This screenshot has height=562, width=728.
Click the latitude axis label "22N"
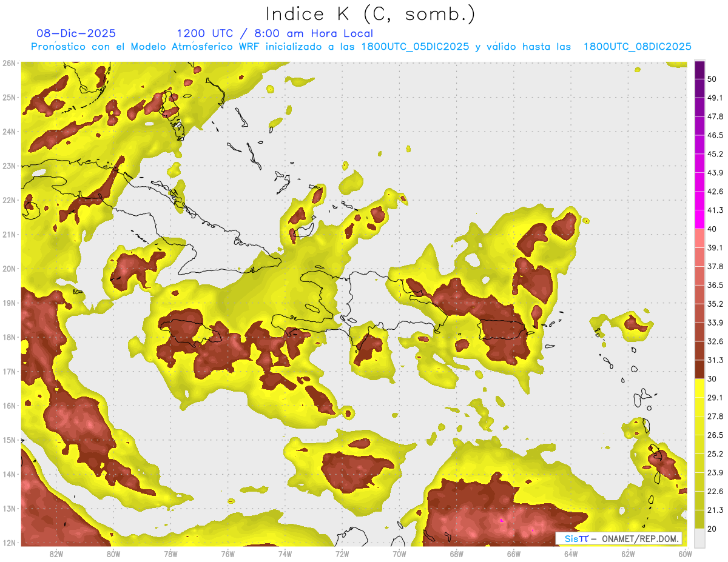coord(9,200)
